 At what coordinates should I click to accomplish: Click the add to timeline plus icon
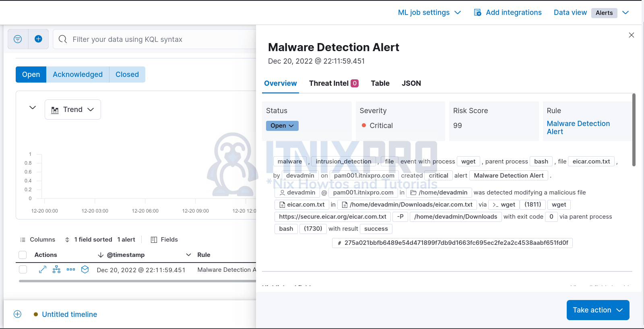coord(17,314)
